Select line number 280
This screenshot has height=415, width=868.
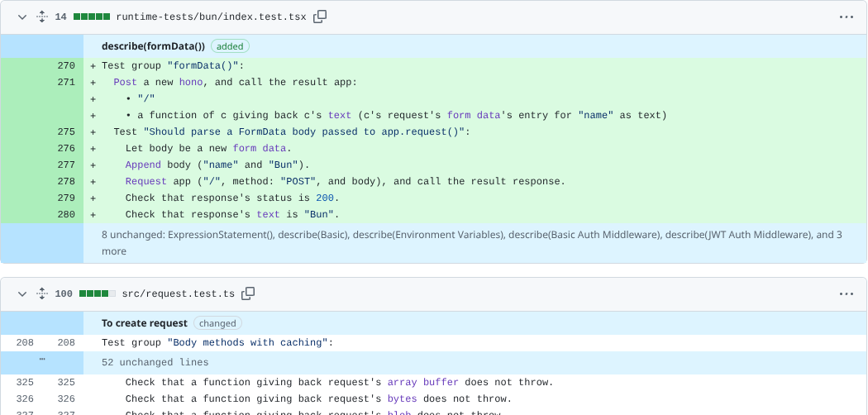pyautogui.click(x=66, y=215)
